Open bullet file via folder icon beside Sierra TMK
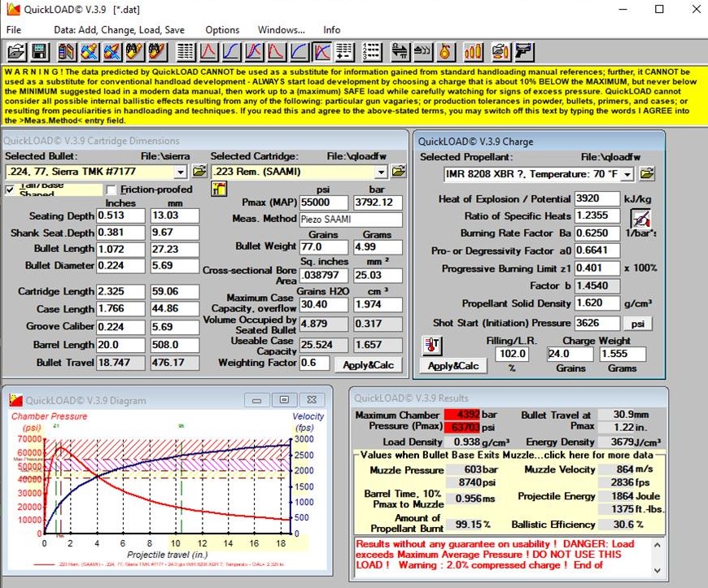 click(199, 172)
